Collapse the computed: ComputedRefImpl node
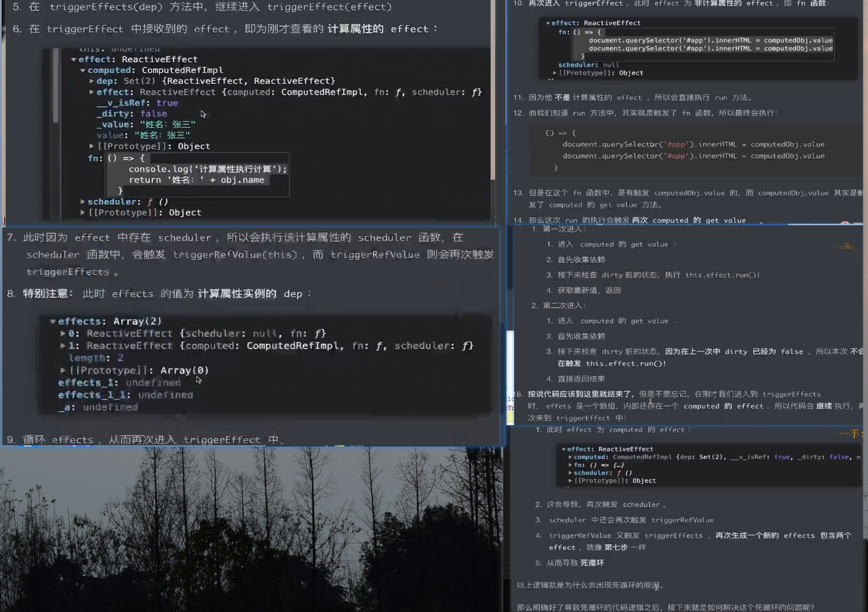Image resolution: width=868 pixels, height=612 pixels. (x=83, y=70)
